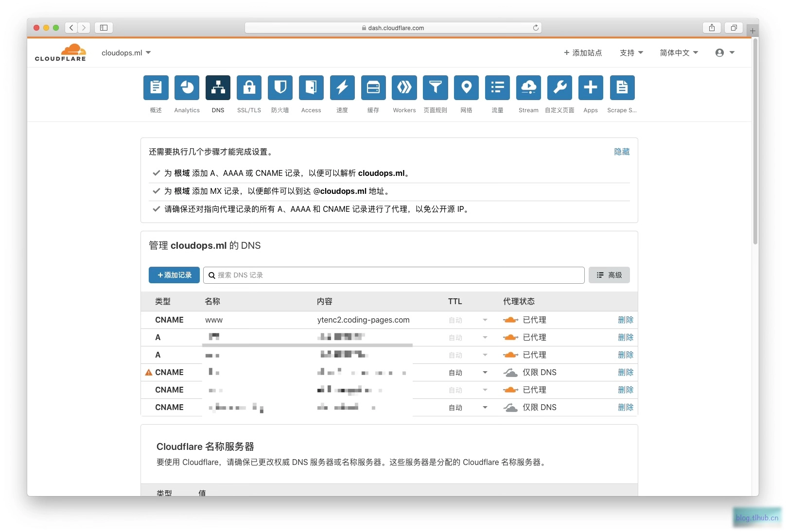This screenshot has width=786, height=532.
Task: Open the SSL/TLS lock icon
Action: coord(249,87)
